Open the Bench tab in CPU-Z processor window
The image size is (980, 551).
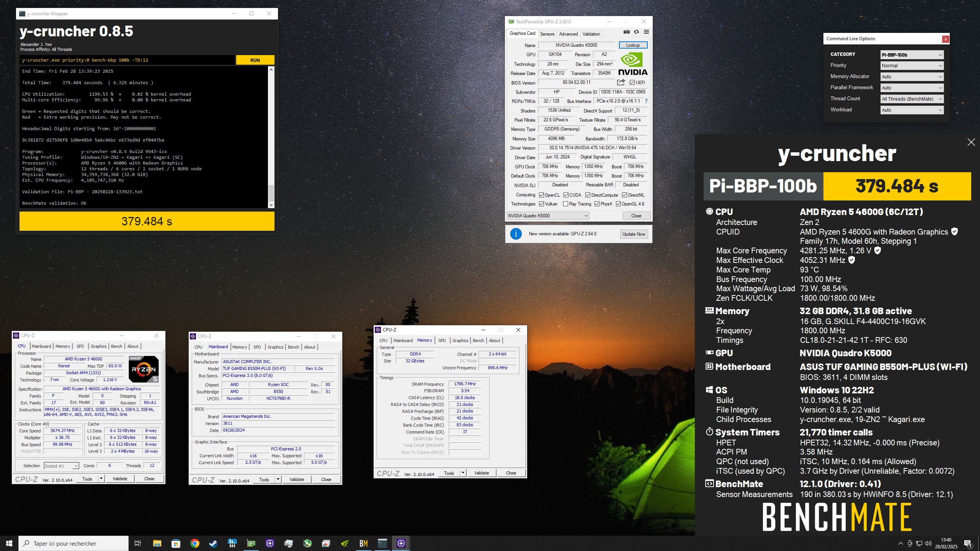click(x=116, y=346)
